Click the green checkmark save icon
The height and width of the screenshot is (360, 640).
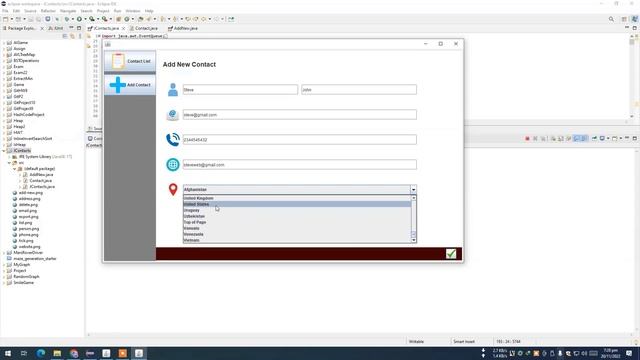tap(451, 253)
